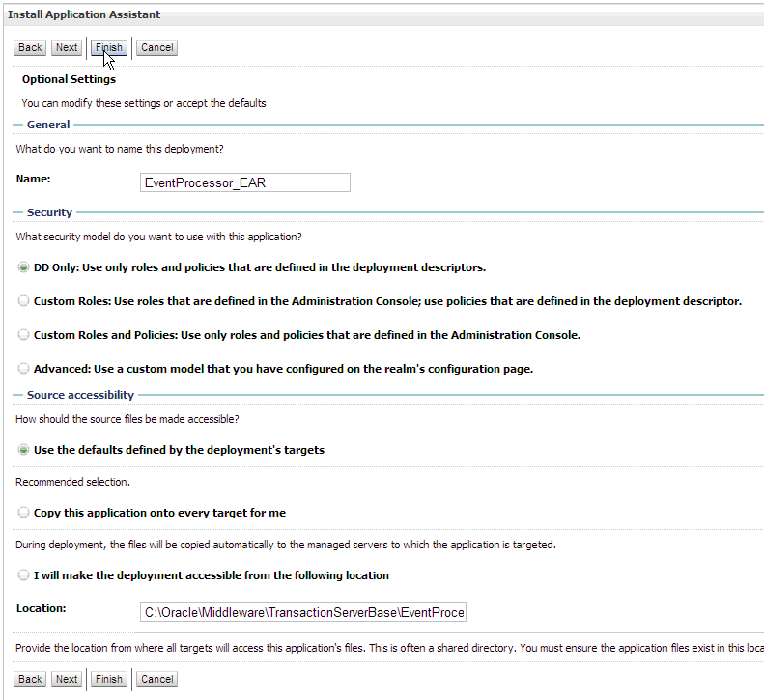Click the top Next button

(67, 47)
